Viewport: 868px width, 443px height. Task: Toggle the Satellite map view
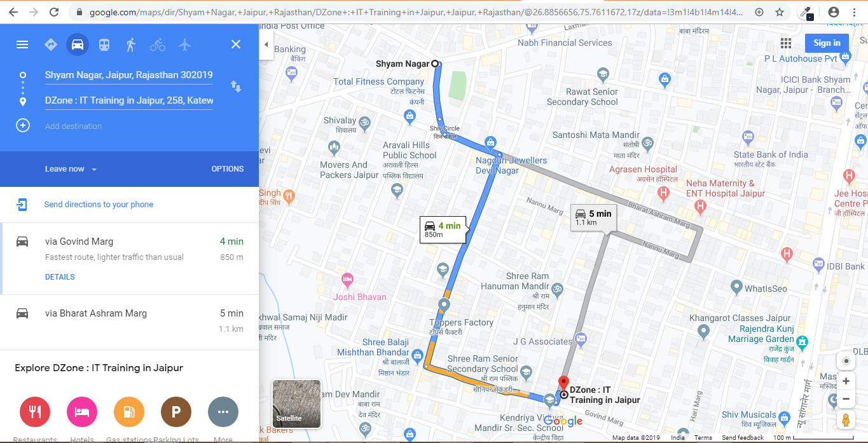[x=296, y=403]
